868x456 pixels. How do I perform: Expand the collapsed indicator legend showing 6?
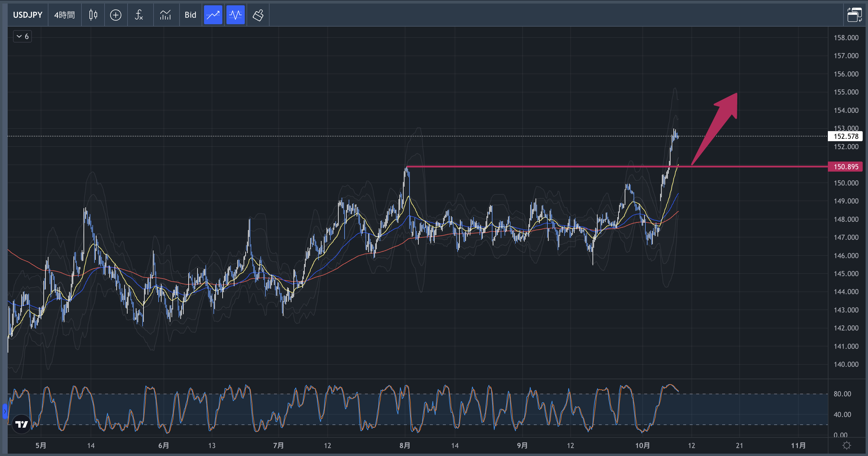pos(22,36)
